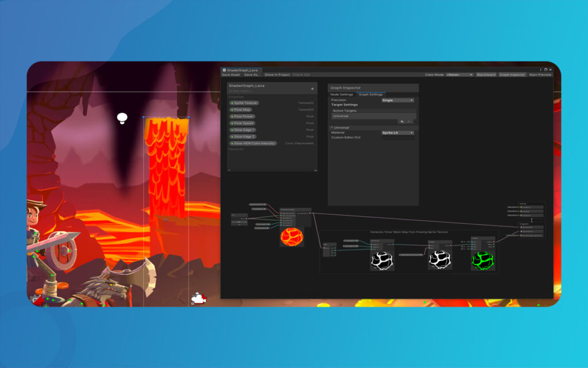Select the ShaderGraph_Lava window tab

coord(241,70)
